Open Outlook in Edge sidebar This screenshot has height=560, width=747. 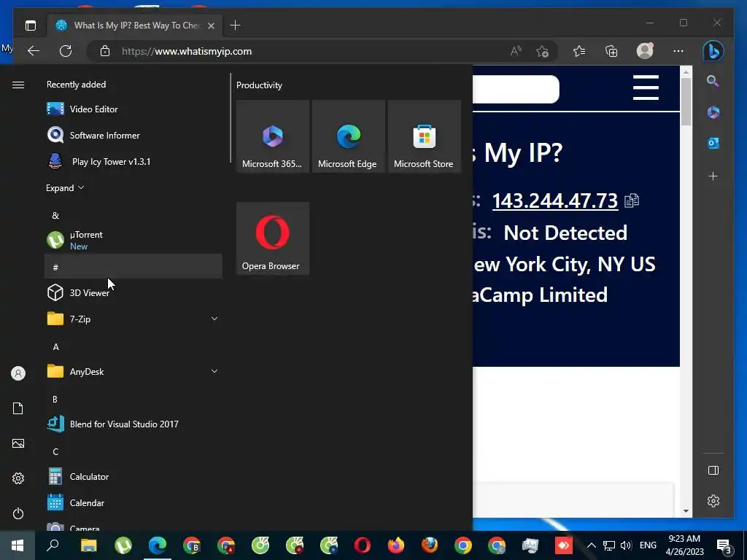click(713, 143)
